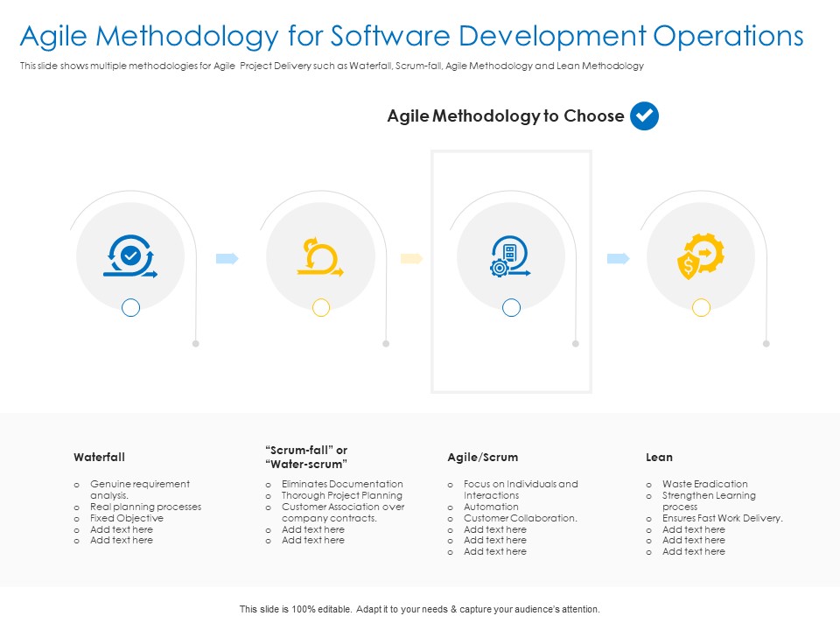The height and width of the screenshot is (630, 840).
Task: Click the blue checkmark badge beside the heading
Action: coord(644,115)
